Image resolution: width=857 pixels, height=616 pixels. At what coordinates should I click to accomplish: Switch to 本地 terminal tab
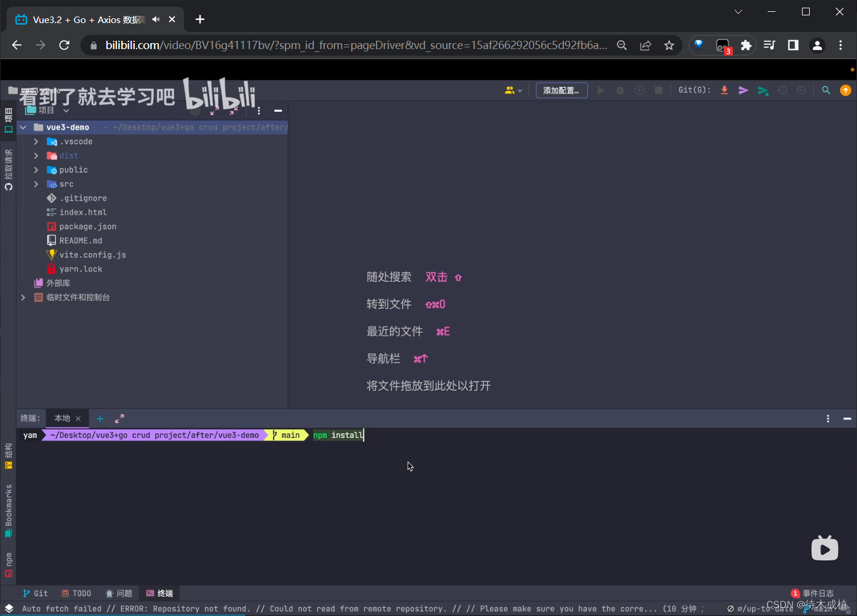coord(62,419)
